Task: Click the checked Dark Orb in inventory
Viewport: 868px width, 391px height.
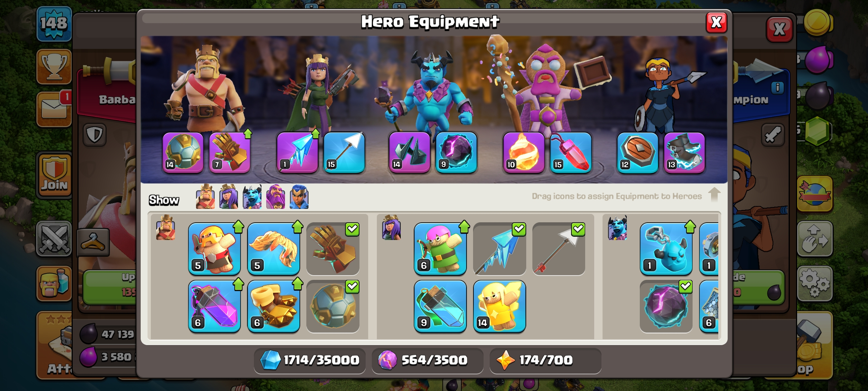Action: pos(666,306)
